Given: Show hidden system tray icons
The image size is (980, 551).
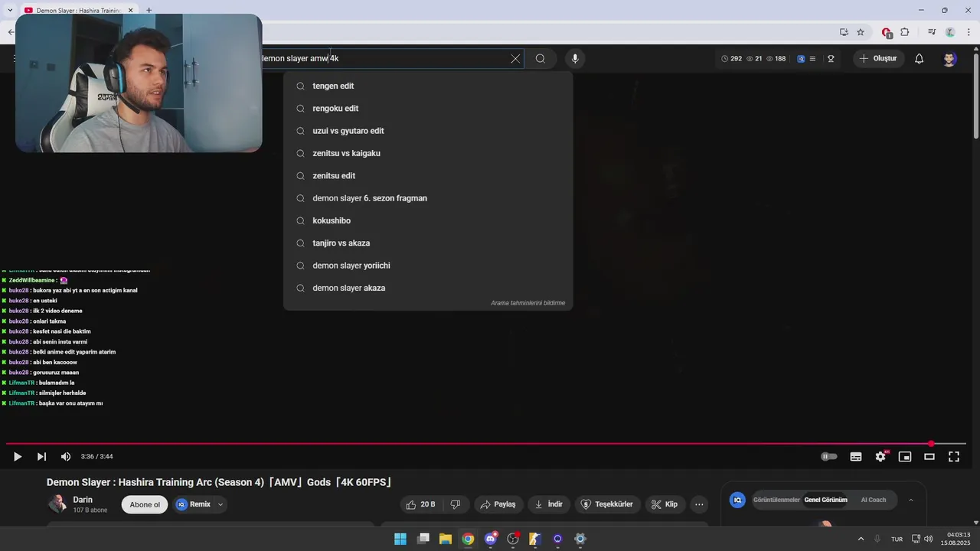Looking at the screenshot, I should (x=861, y=539).
